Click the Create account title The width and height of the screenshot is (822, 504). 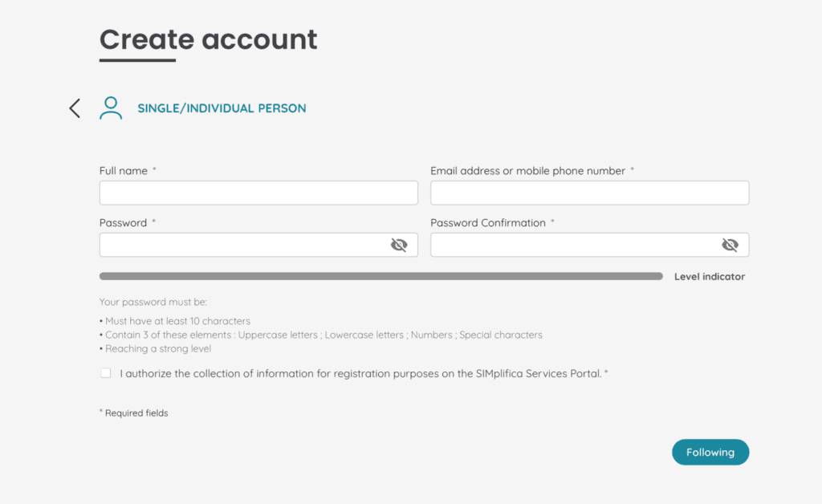(208, 39)
